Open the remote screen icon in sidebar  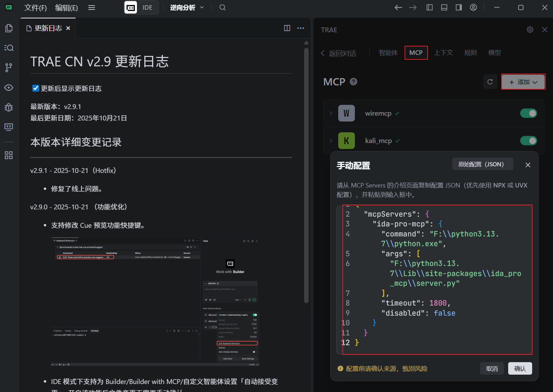coord(9,127)
